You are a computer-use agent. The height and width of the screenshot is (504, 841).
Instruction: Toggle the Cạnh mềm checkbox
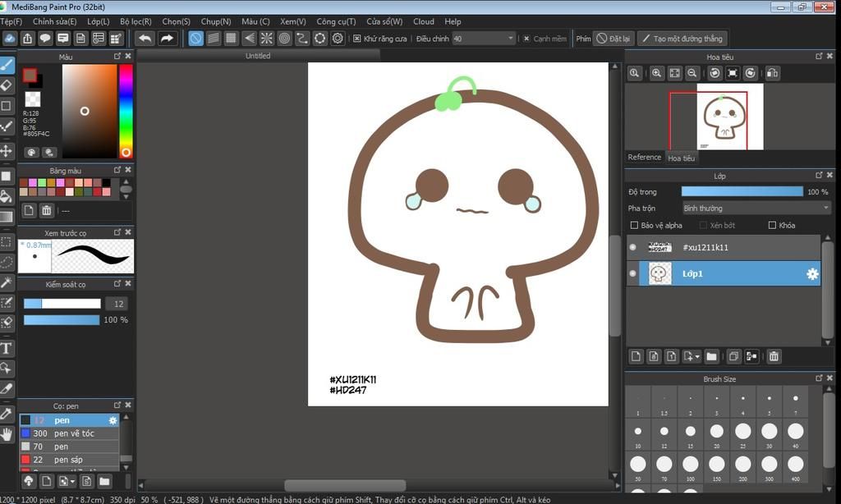[526, 39]
